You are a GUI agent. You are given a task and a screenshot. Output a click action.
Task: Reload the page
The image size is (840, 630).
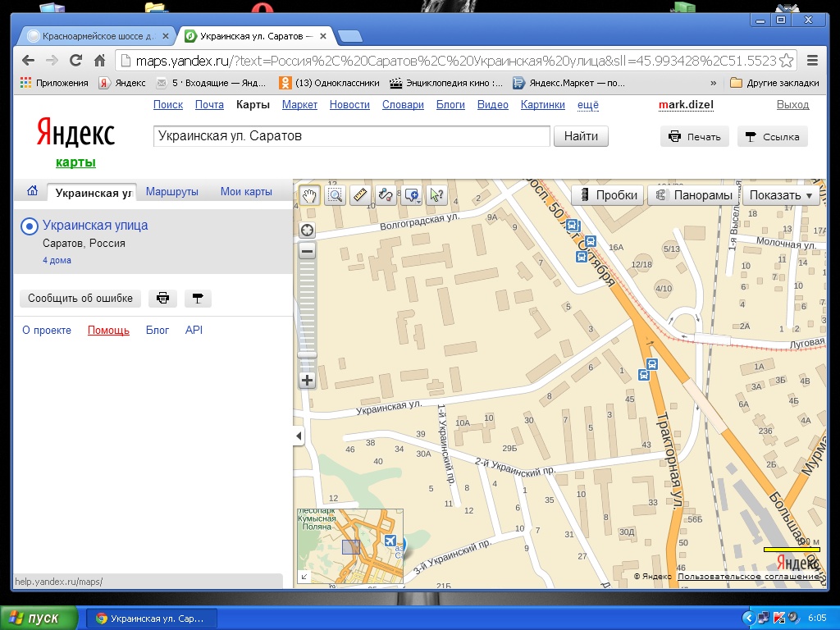[x=75, y=61]
